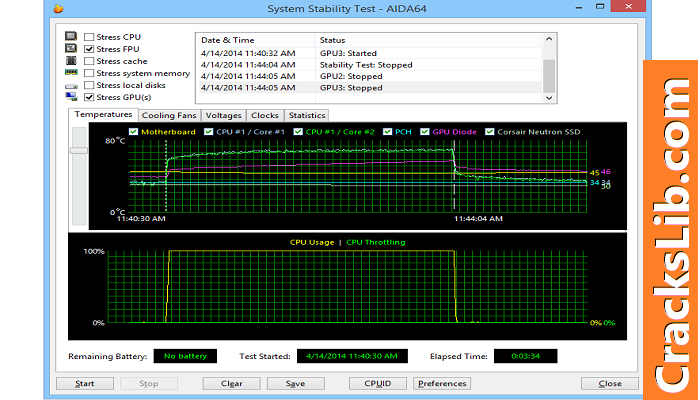Toggle the GPU Diode graph checkbox
The width and height of the screenshot is (700, 400).
(x=425, y=132)
